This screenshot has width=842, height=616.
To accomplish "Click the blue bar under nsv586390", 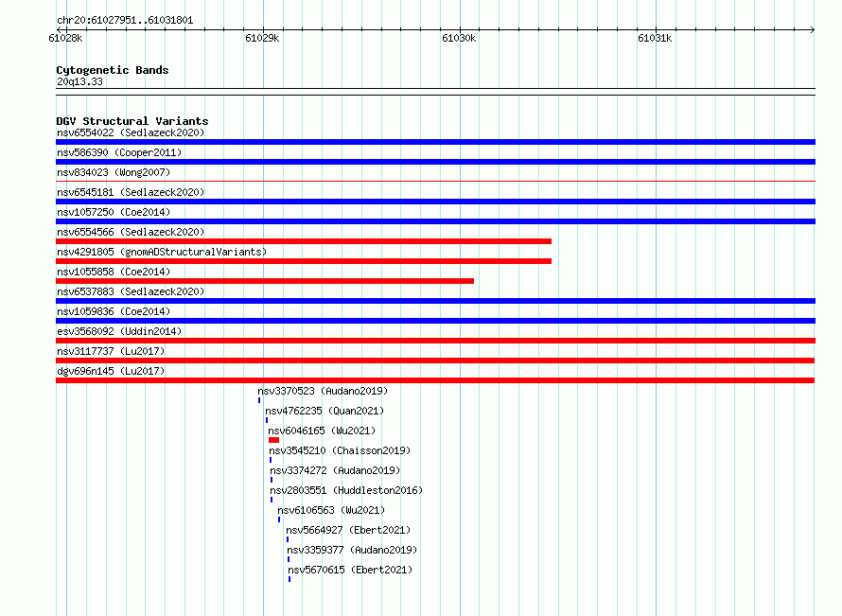I will [435, 162].
